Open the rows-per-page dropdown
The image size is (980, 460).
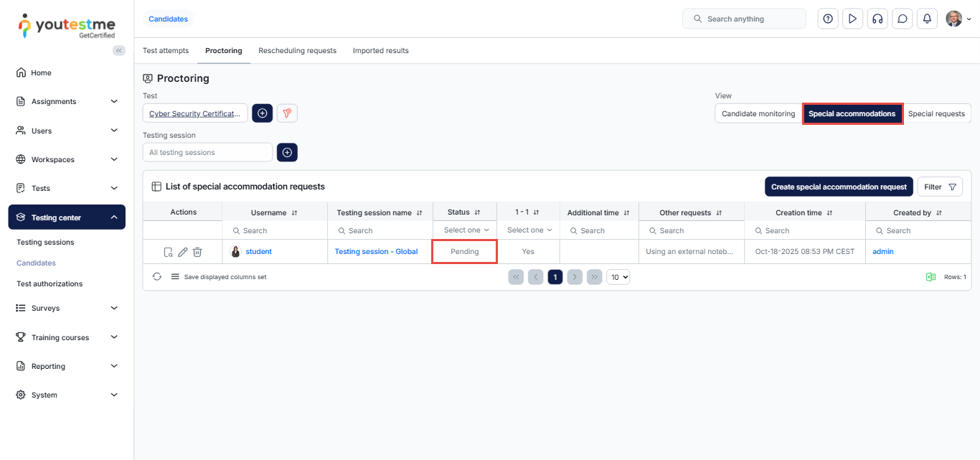(x=618, y=277)
